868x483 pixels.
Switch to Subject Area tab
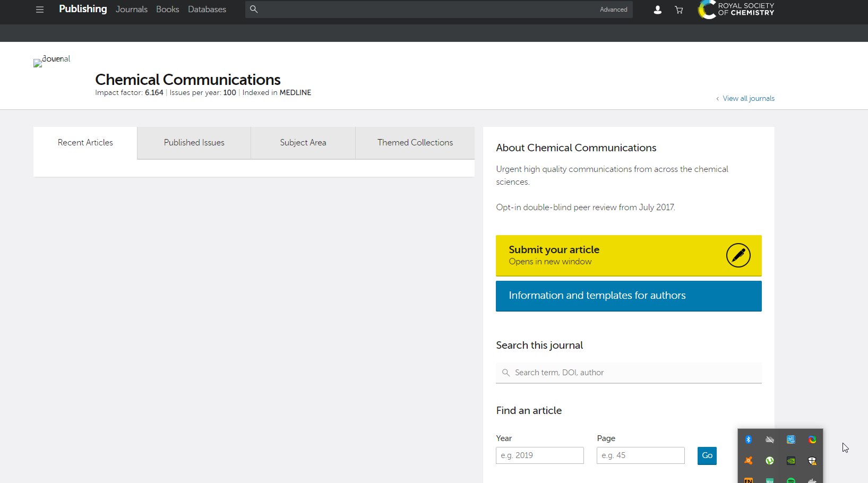coord(303,143)
